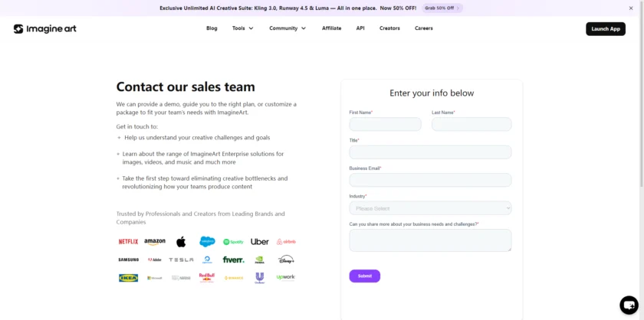The width and height of the screenshot is (644, 320).
Task: Open the Careers page
Action: [x=424, y=28]
